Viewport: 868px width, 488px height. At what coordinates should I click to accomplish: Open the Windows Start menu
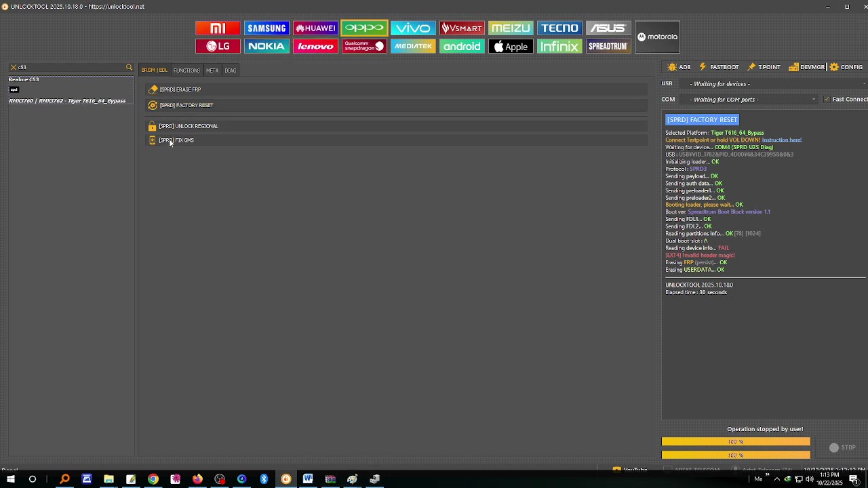coord(10,480)
